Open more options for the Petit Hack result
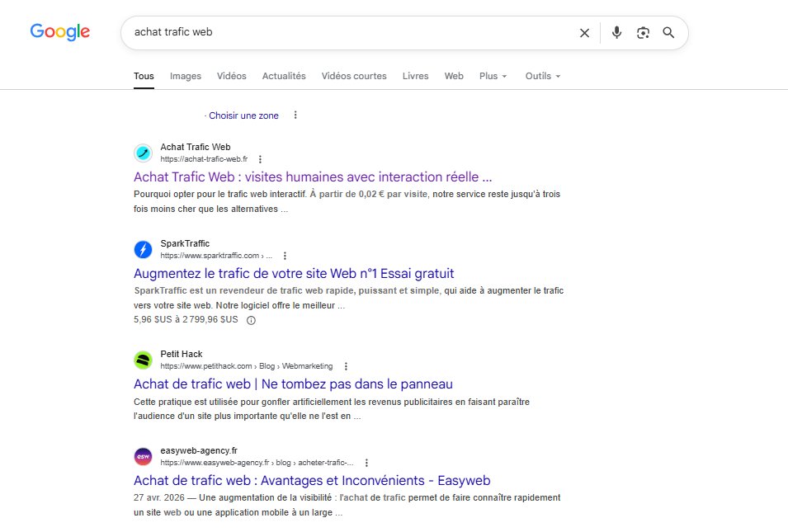This screenshot has width=788, height=532. (x=346, y=366)
